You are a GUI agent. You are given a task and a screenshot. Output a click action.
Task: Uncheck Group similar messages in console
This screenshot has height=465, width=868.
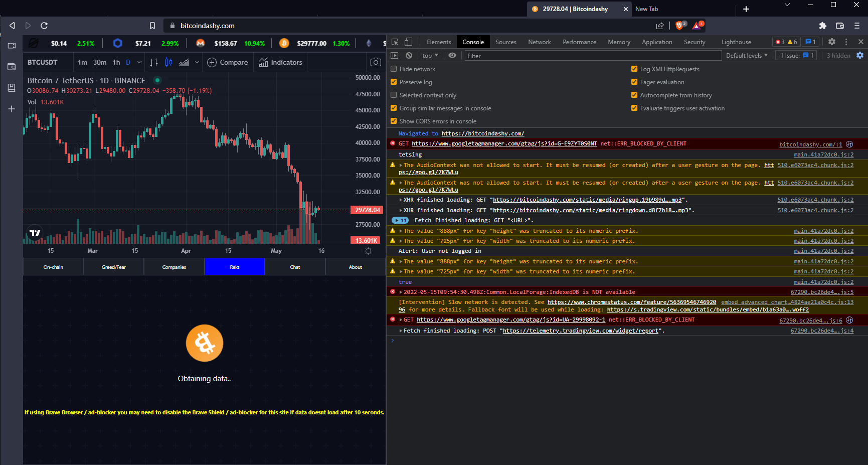(x=394, y=108)
